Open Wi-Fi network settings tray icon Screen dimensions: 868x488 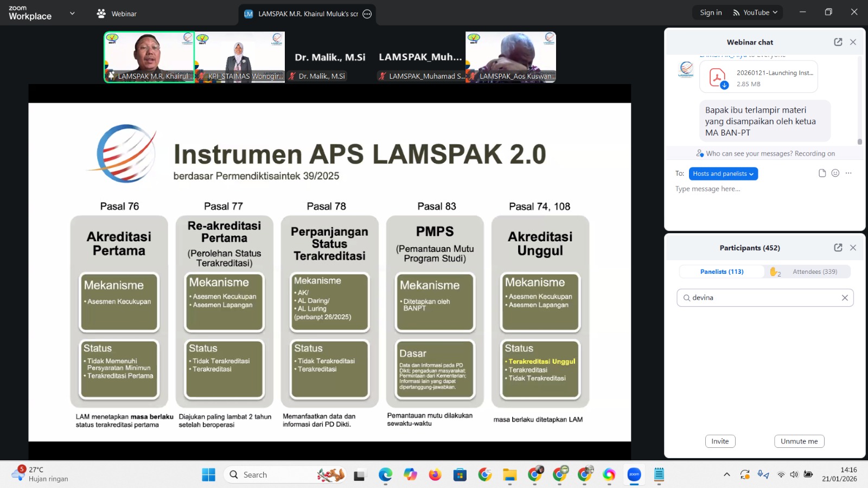click(x=781, y=475)
